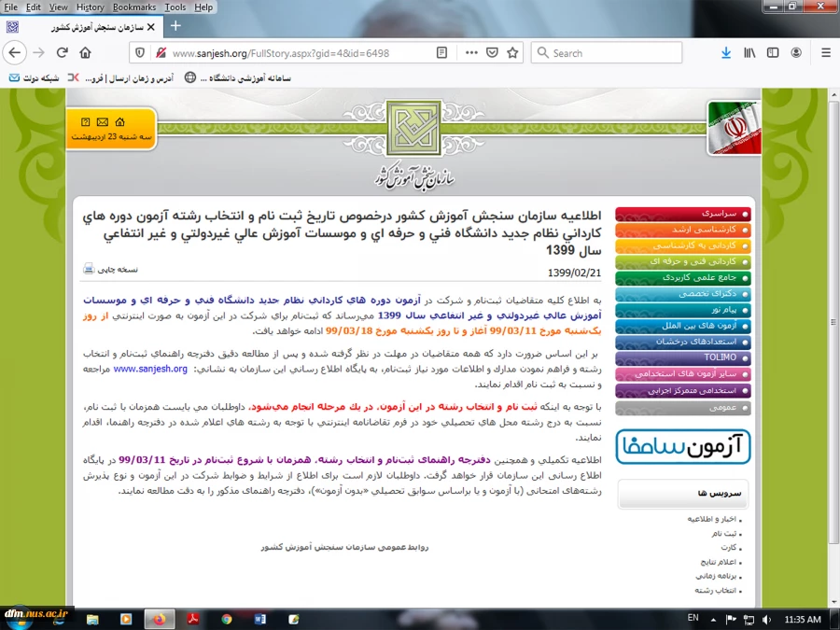
Task: Select the سراسری sidebar menu item
Action: pyautogui.click(x=683, y=214)
